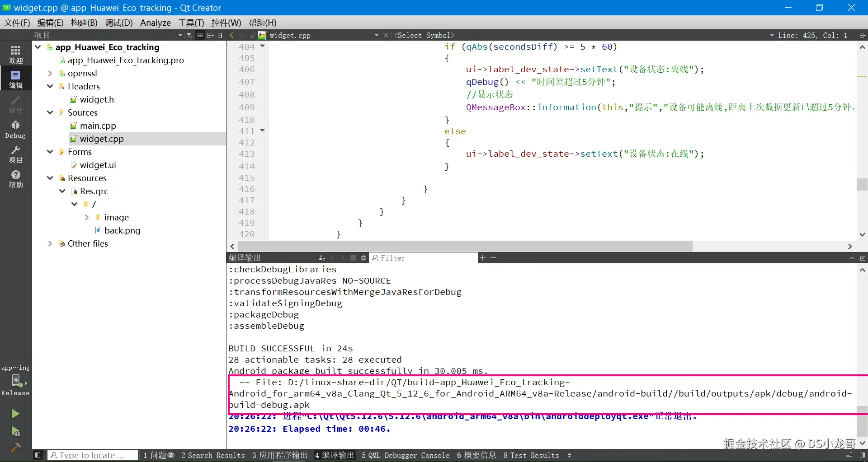Screen dimensions: 868x462
Task: Click Start Debugging run button
Action: tap(15, 431)
